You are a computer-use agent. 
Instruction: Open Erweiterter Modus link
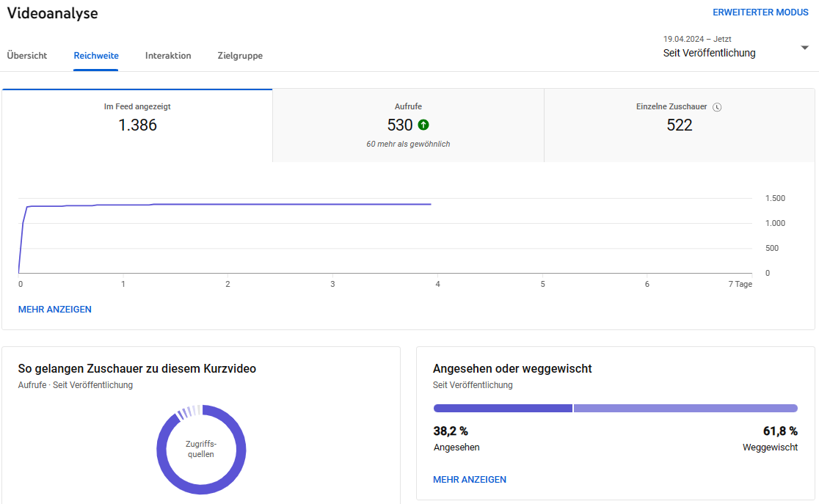(760, 12)
